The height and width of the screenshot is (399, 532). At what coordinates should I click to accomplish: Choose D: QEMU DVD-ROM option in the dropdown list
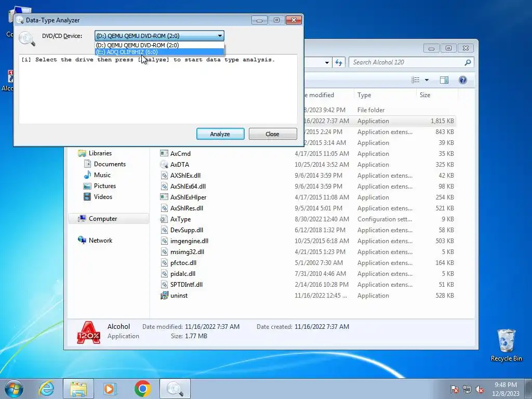[159, 45]
